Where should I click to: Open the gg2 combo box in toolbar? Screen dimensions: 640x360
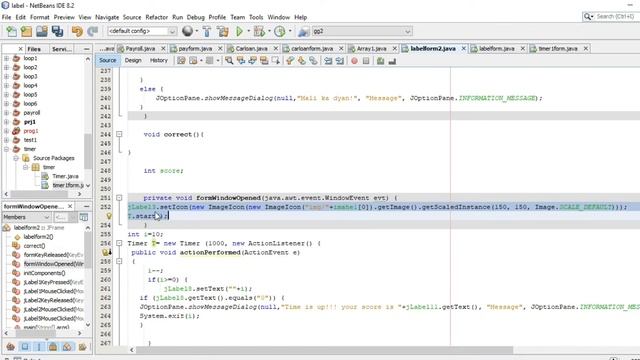(x=362, y=31)
